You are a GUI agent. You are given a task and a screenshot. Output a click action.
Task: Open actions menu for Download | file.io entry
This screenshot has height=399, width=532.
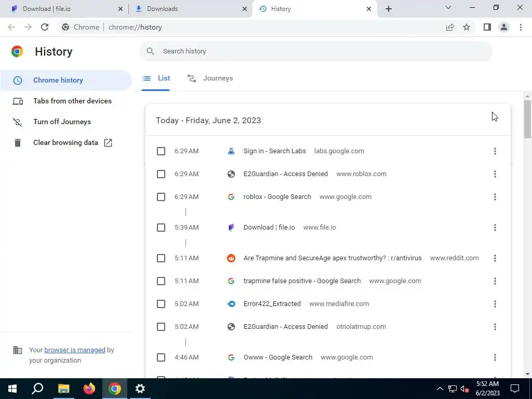(495, 228)
